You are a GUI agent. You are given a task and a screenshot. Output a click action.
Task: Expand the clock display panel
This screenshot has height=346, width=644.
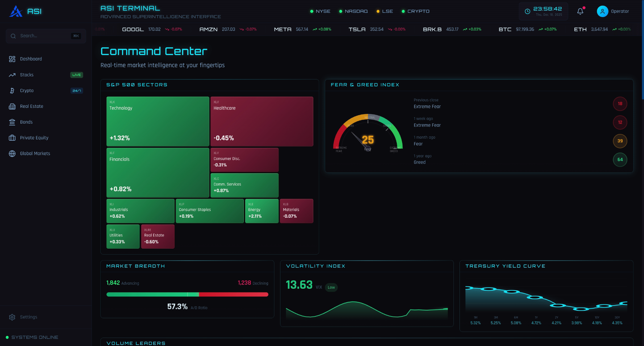click(543, 11)
